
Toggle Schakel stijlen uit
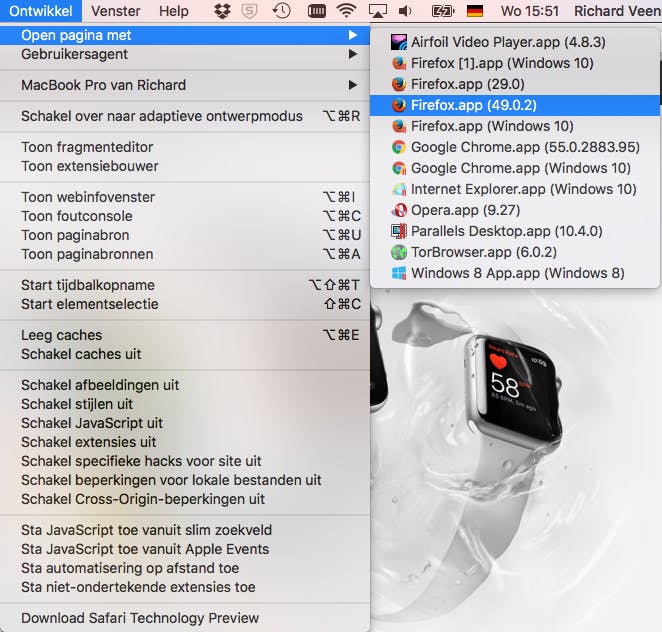tap(185, 404)
